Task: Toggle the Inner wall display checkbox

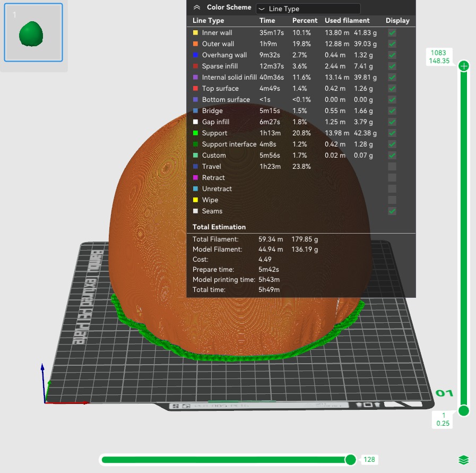Action: 392,33
